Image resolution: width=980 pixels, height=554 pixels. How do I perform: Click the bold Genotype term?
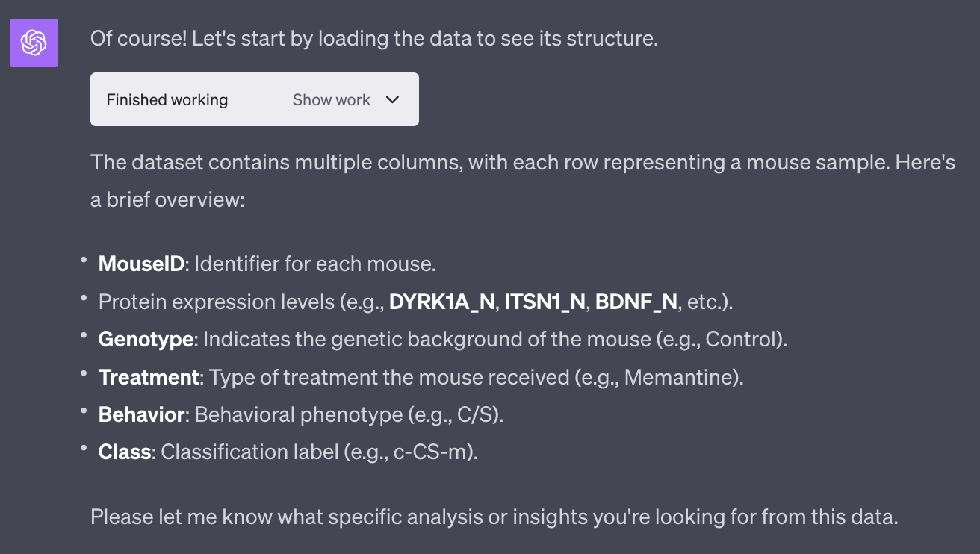(146, 339)
